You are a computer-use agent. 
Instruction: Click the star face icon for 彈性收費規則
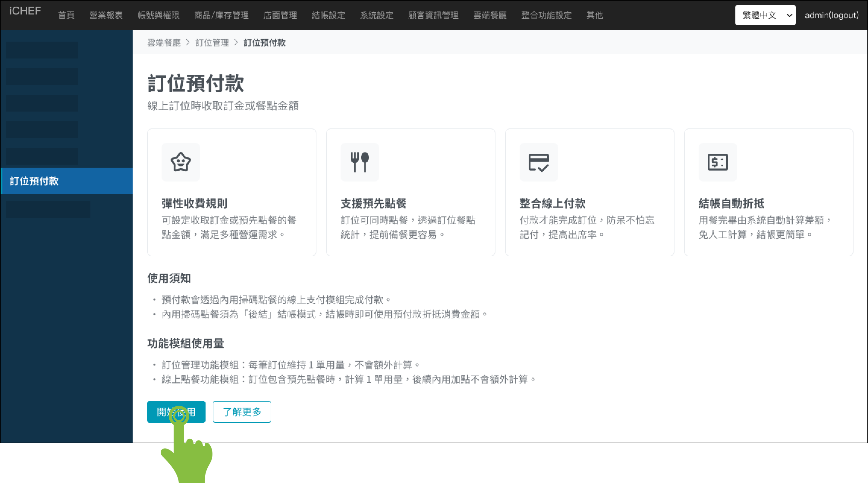click(x=181, y=162)
